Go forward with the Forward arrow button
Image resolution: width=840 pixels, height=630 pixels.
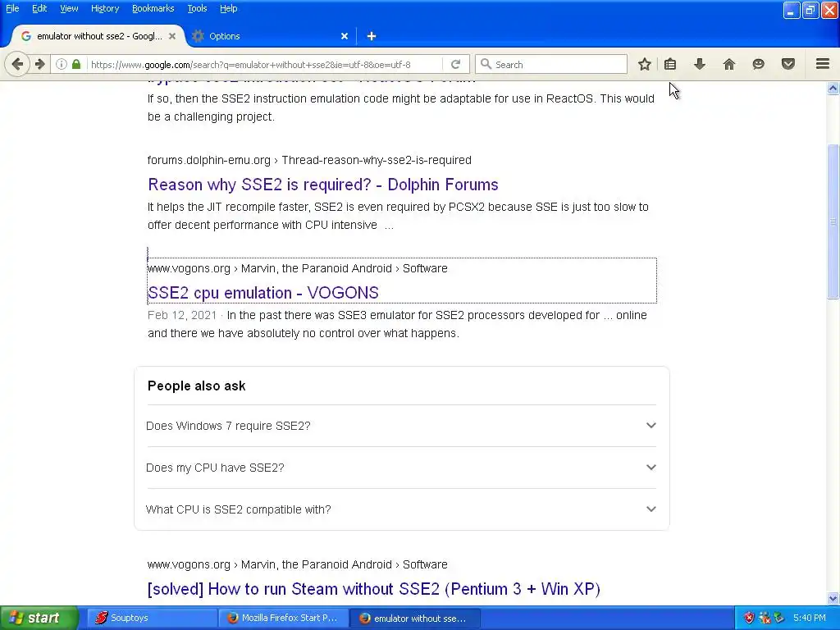click(40, 64)
